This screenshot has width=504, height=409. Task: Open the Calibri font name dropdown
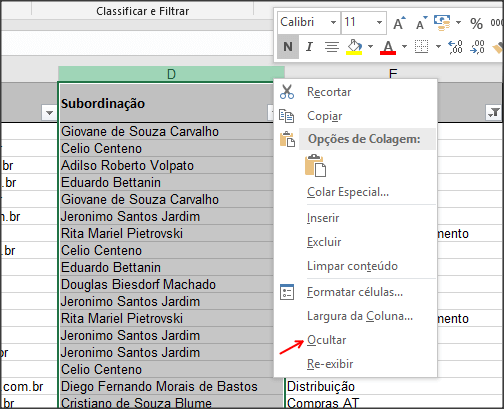tap(309, 23)
